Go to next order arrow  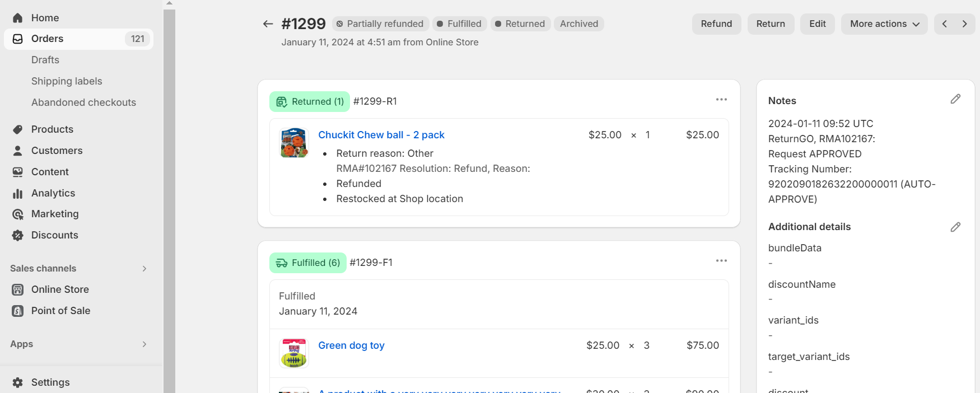[x=964, y=24]
